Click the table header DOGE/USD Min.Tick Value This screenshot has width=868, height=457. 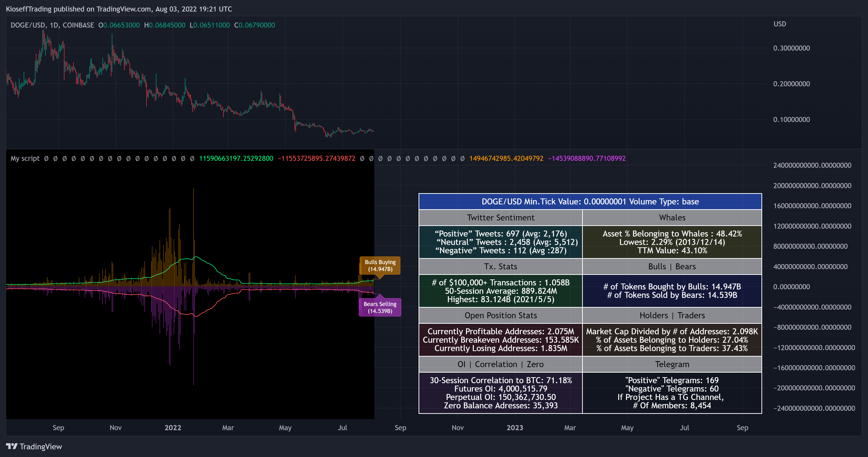coord(590,202)
